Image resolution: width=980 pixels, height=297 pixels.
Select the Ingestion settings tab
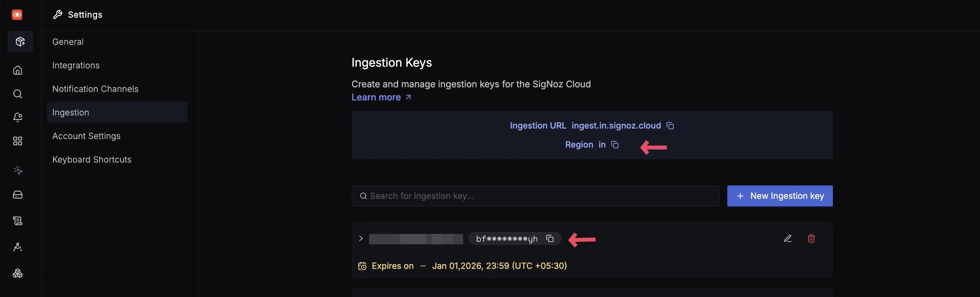[x=71, y=113]
